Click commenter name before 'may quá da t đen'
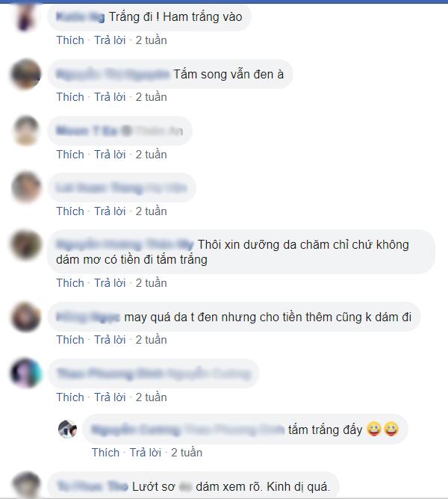Image resolution: width=448 pixels, height=499 pixels. 88,317
